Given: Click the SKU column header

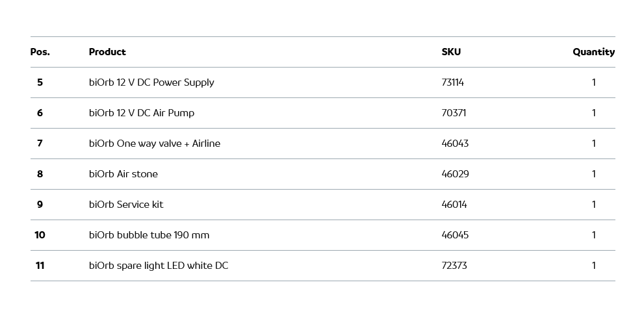Looking at the screenshot, I should pos(451,52).
